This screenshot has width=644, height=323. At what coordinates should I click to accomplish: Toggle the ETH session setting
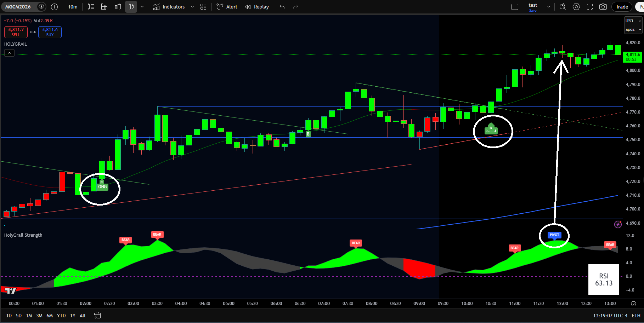pyautogui.click(x=636, y=316)
